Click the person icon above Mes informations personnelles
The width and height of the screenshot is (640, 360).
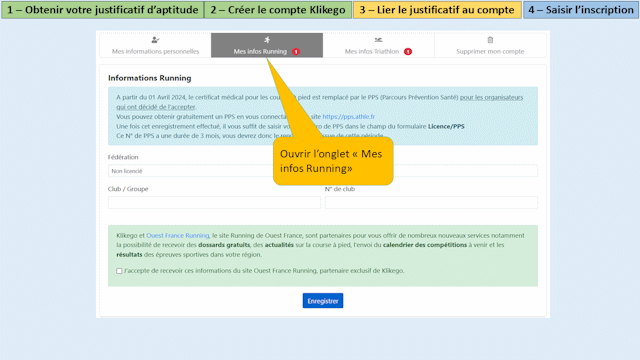click(x=155, y=40)
